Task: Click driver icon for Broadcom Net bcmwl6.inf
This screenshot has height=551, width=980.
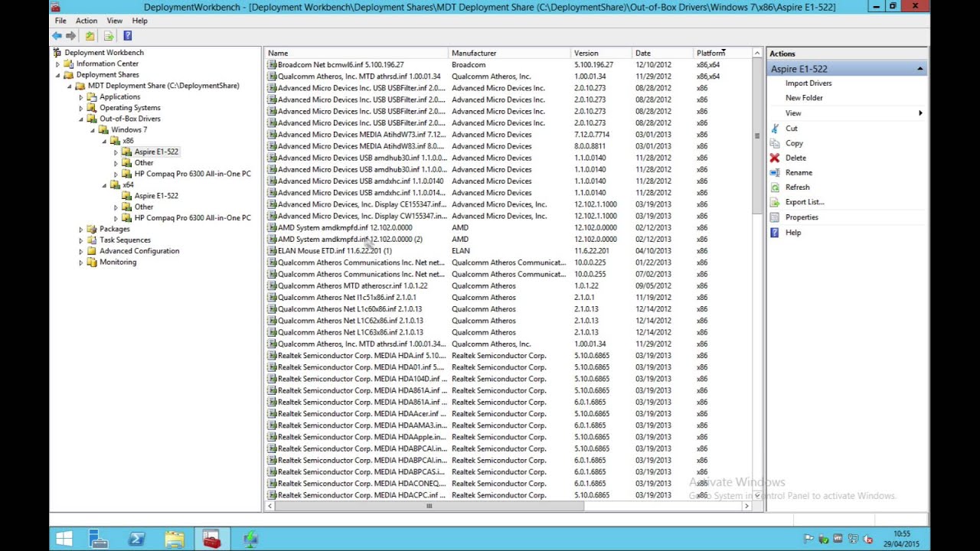Action: tap(272, 65)
